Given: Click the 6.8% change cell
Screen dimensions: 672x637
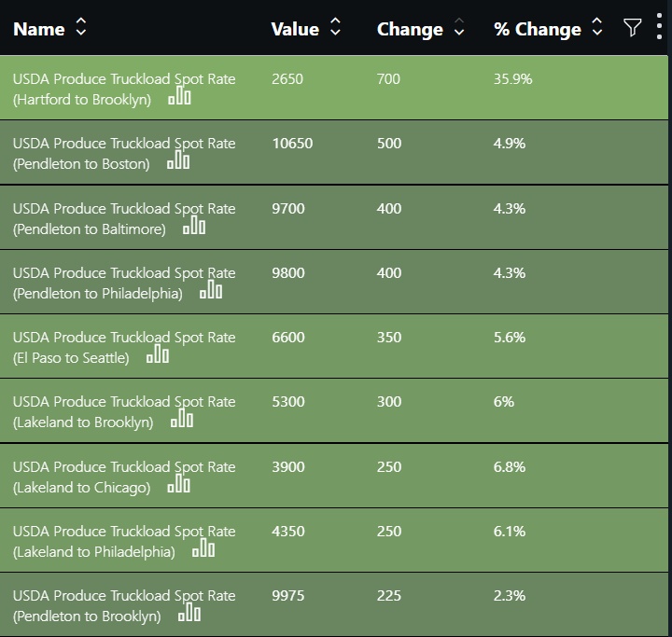Looking at the screenshot, I should [x=510, y=466].
